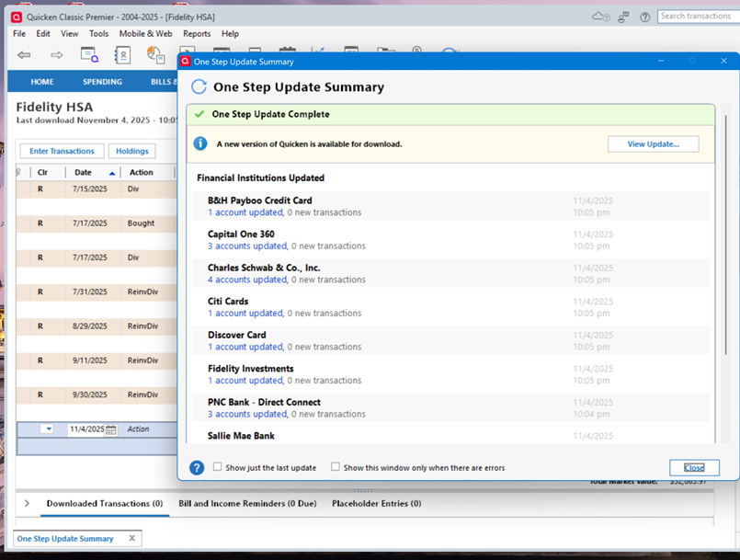Viewport: 740px width, 560px height.
Task: Select the 9/11/2025 ReinvDiv transaction row
Action: (x=97, y=360)
